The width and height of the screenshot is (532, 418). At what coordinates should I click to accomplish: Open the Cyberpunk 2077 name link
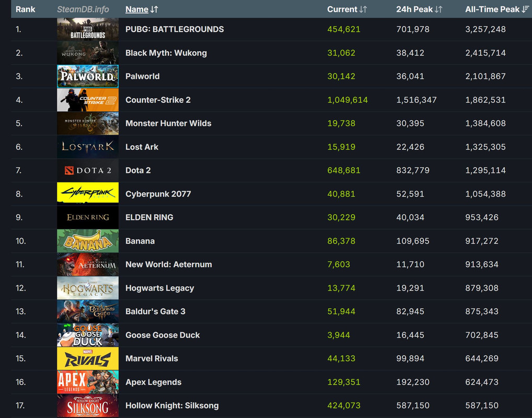pyautogui.click(x=158, y=194)
